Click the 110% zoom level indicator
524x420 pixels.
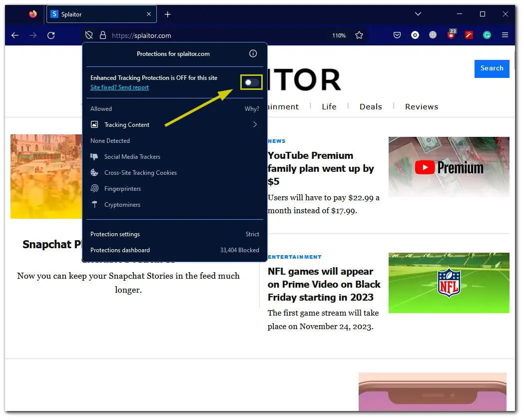coord(339,35)
